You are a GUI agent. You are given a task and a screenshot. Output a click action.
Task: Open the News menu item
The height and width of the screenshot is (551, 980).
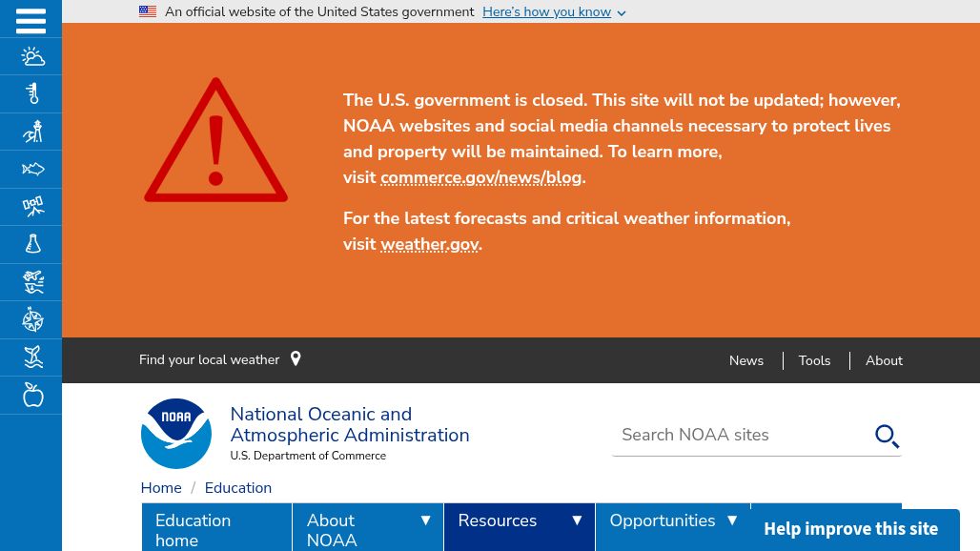(x=745, y=360)
